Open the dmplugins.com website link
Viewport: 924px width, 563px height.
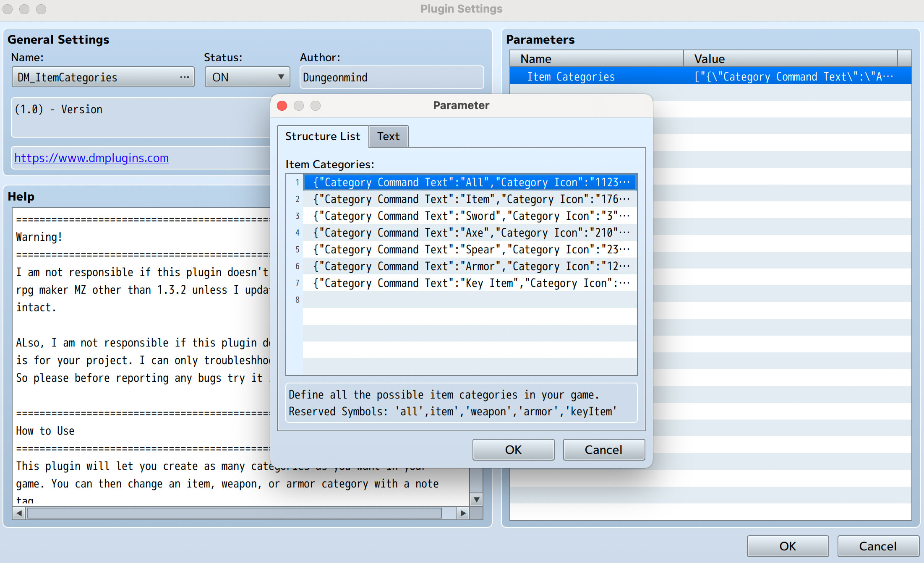(x=91, y=158)
